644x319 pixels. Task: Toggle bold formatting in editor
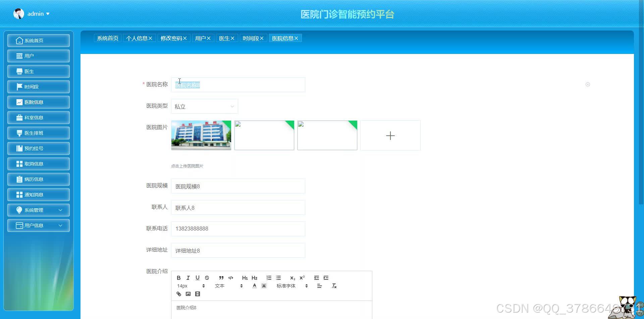(179, 278)
